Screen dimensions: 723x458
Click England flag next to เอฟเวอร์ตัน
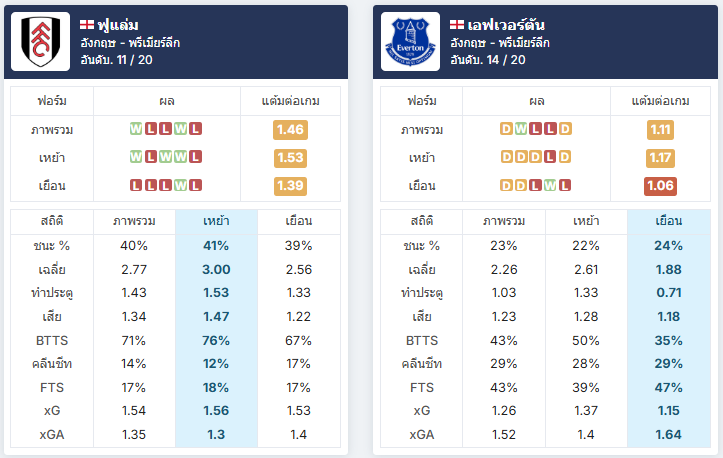point(457,24)
